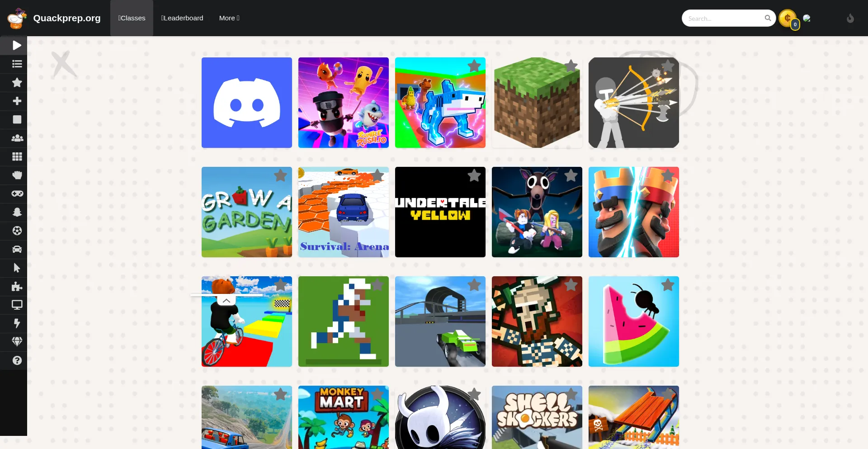This screenshot has width=868, height=449.
Task: Click the upward chevron expander
Action: pyautogui.click(x=226, y=301)
